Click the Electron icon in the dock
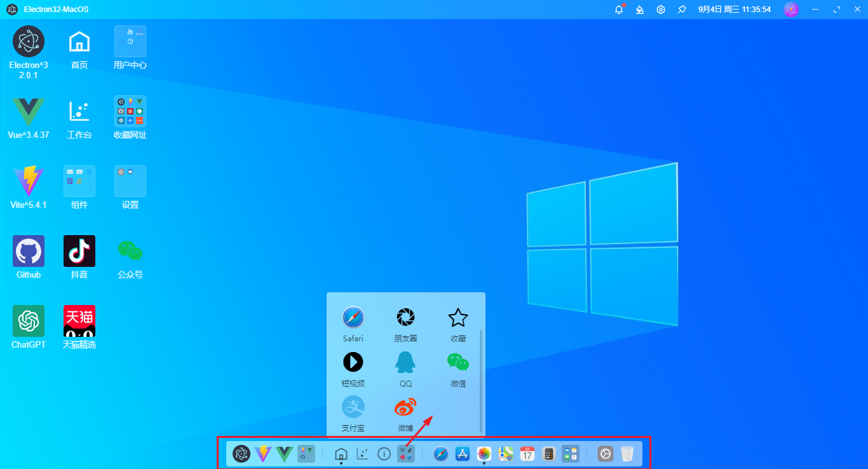Image resolution: width=868 pixels, height=469 pixels. [241, 454]
